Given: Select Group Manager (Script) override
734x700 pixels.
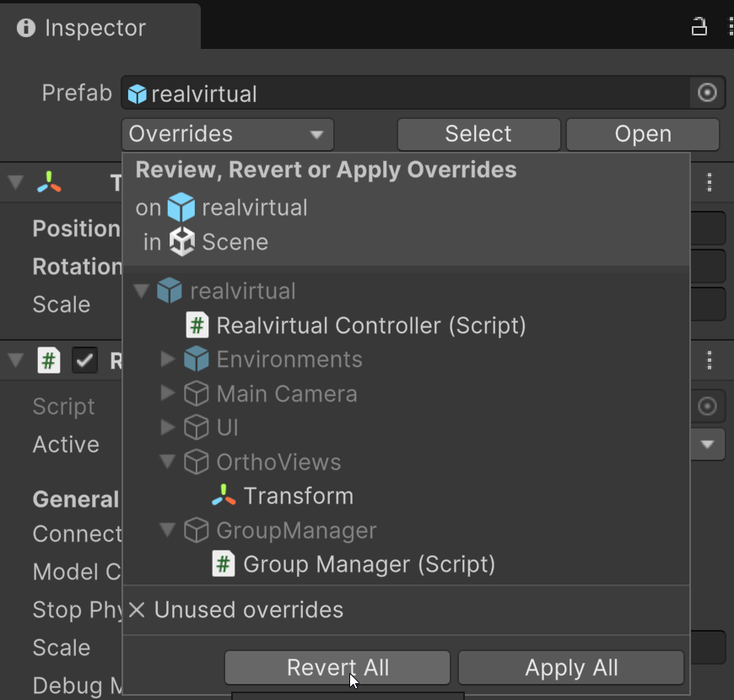Looking at the screenshot, I should pos(369,564).
